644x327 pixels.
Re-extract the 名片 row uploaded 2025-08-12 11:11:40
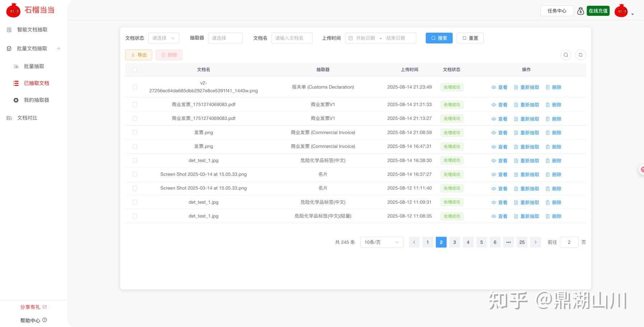coord(527,188)
